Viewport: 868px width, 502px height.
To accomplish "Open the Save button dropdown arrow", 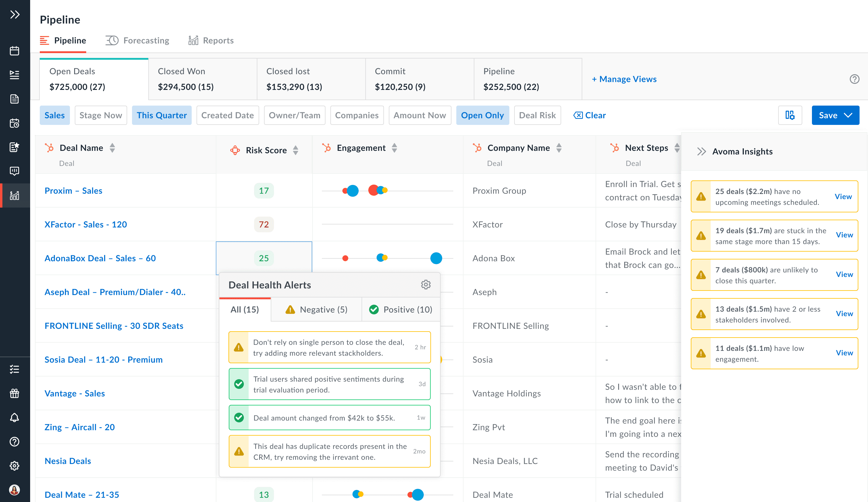I will click(848, 115).
